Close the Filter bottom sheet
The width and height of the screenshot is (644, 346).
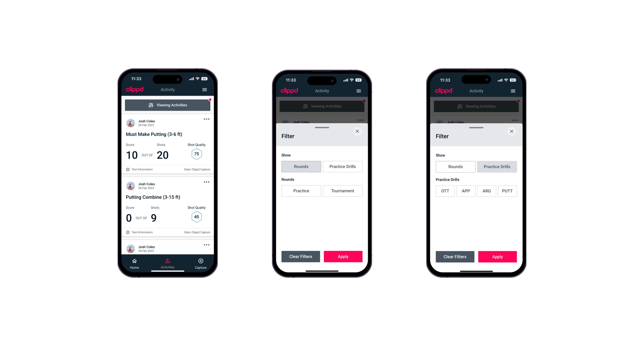click(358, 131)
